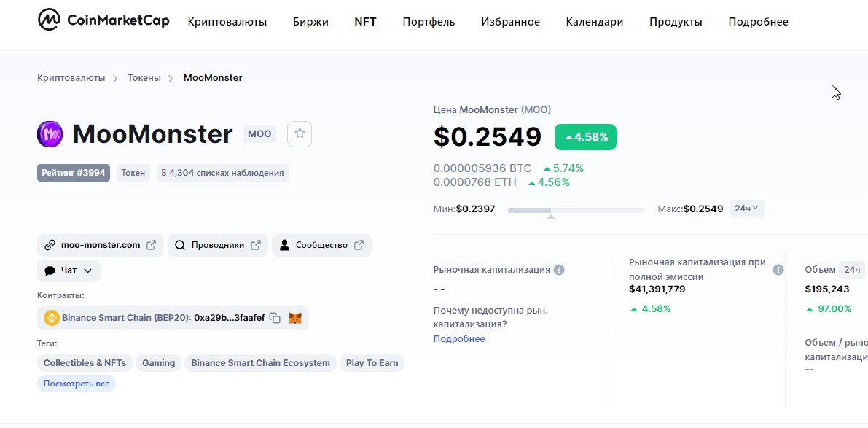Open the 24ч min/max period dropdown
This screenshot has width=868, height=428.
pos(746,209)
